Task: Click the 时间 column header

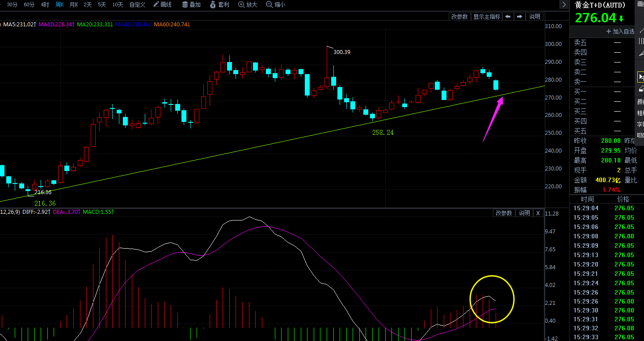Action: [x=587, y=199]
